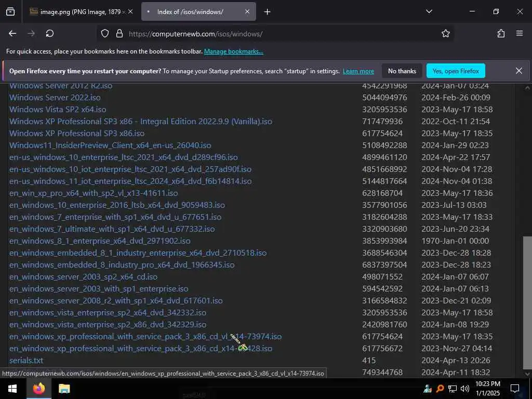Close the Index of /isos/windows/ tab
Image resolution: width=532 pixels, height=399 pixels.
[x=247, y=11]
